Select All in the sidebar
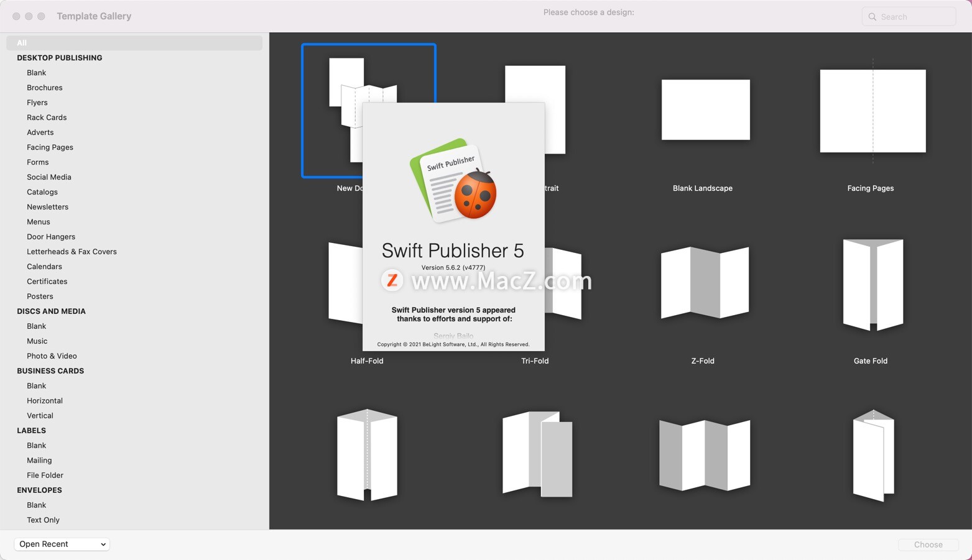The width and height of the screenshot is (972, 560). tap(134, 43)
